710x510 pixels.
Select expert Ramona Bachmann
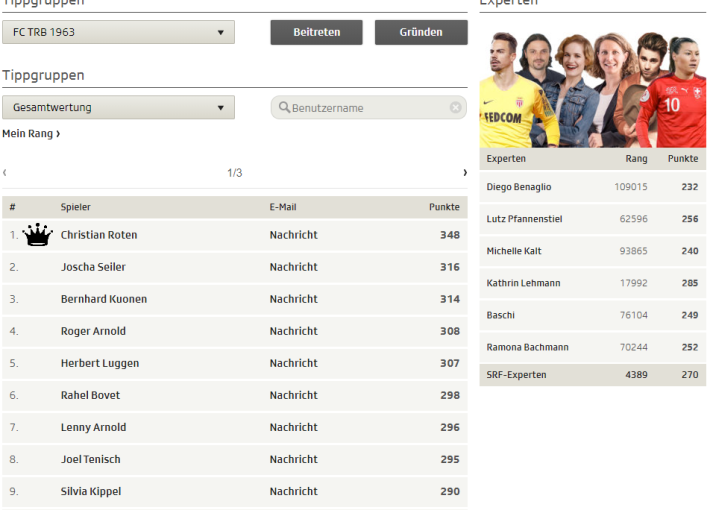click(592, 347)
